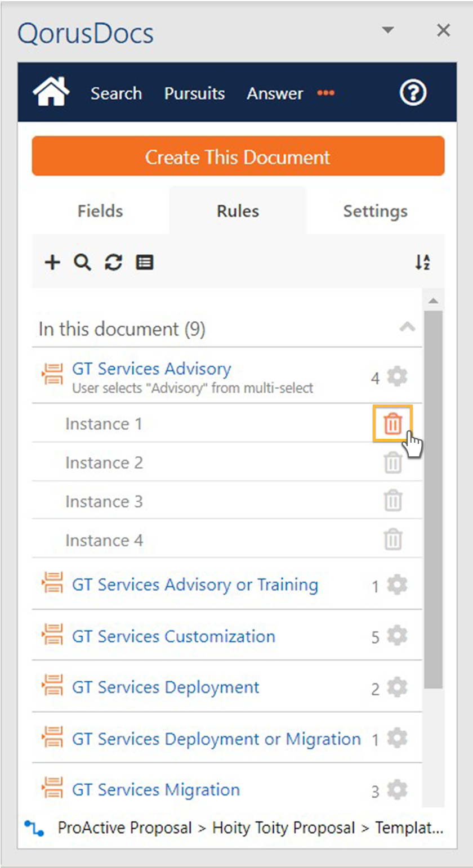Sort rules alphabetically with A-Z icon
Image resolution: width=473 pixels, height=868 pixels.
(x=423, y=262)
